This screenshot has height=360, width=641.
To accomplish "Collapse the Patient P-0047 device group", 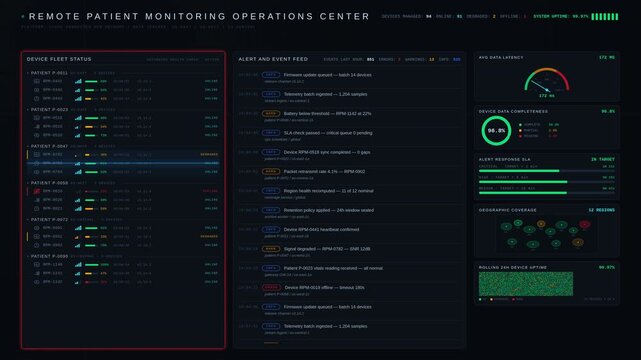I will pos(28,146).
